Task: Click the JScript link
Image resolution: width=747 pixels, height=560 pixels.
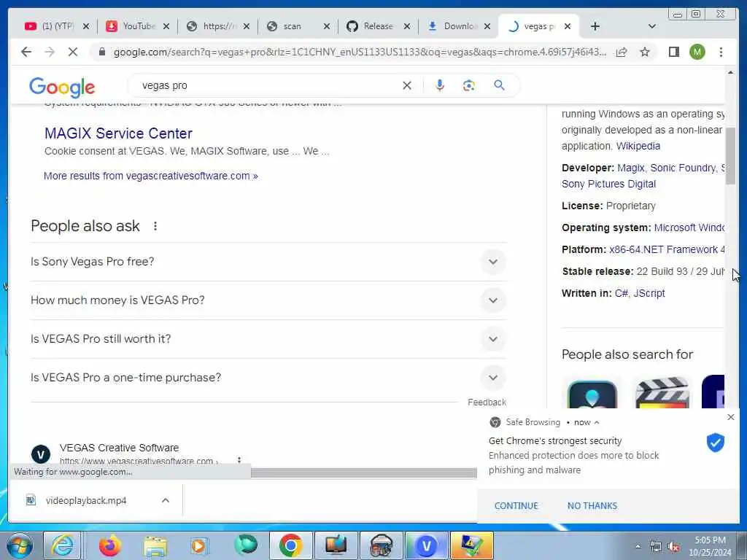Action: coord(649,293)
